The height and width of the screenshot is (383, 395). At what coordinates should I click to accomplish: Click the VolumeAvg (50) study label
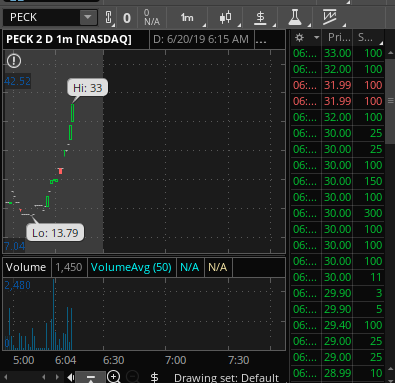[x=131, y=267]
